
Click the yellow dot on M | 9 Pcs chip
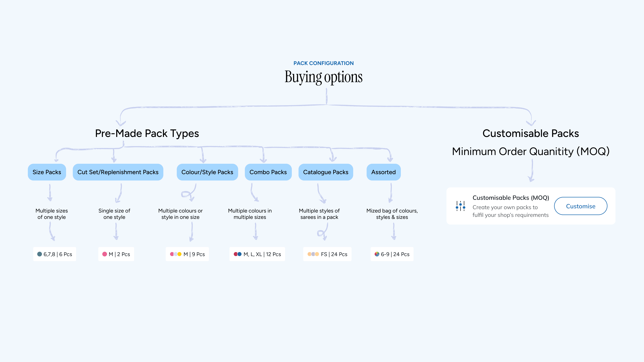179,254
